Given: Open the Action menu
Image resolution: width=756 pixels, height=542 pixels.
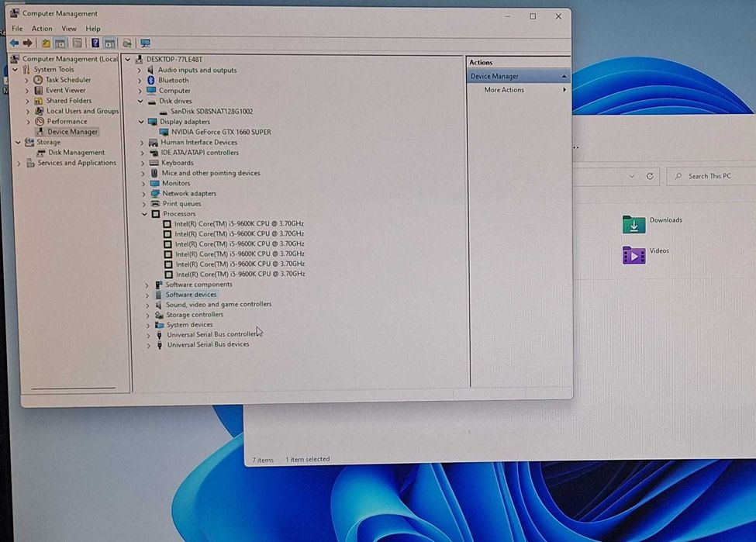Looking at the screenshot, I should pos(42,29).
